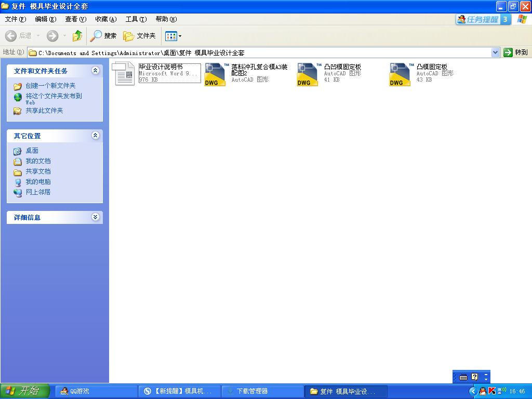
Task: Open the 工具(T) menu
Action: [136, 19]
